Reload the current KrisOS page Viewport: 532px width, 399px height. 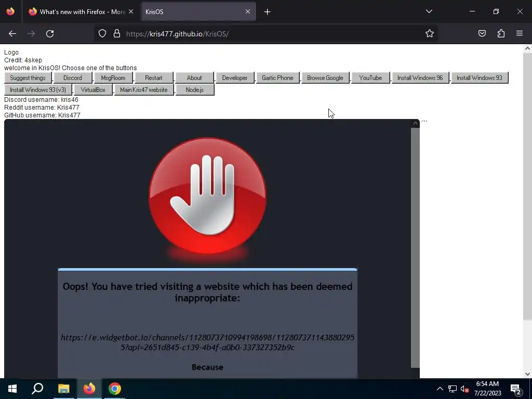click(50, 34)
